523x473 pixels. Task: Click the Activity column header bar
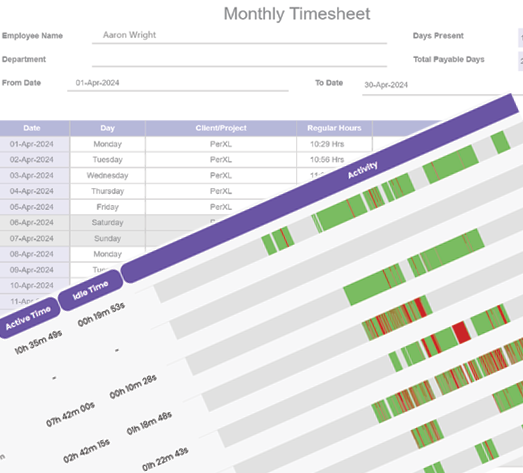click(320, 188)
